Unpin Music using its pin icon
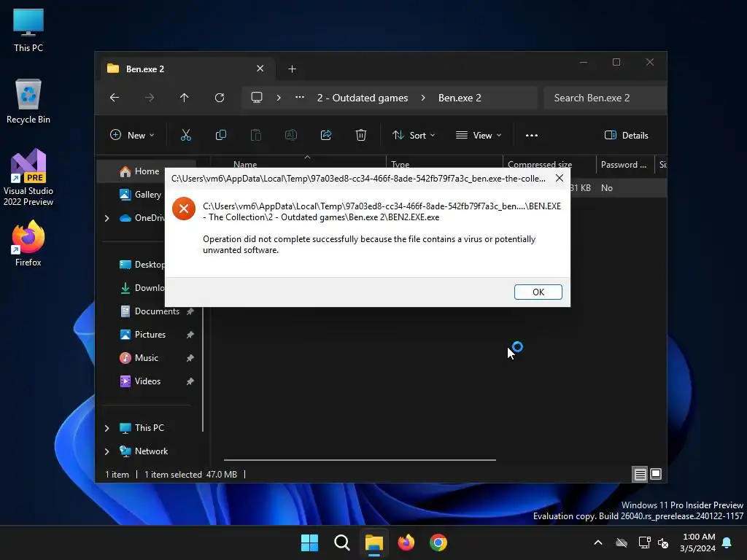The width and height of the screenshot is (747, 560). pos(190,358)
